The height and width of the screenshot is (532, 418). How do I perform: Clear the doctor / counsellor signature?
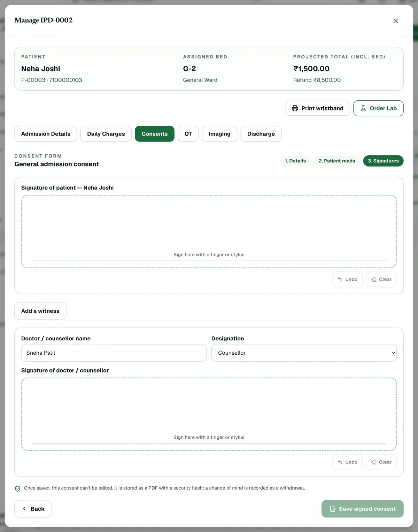point(381,462)
